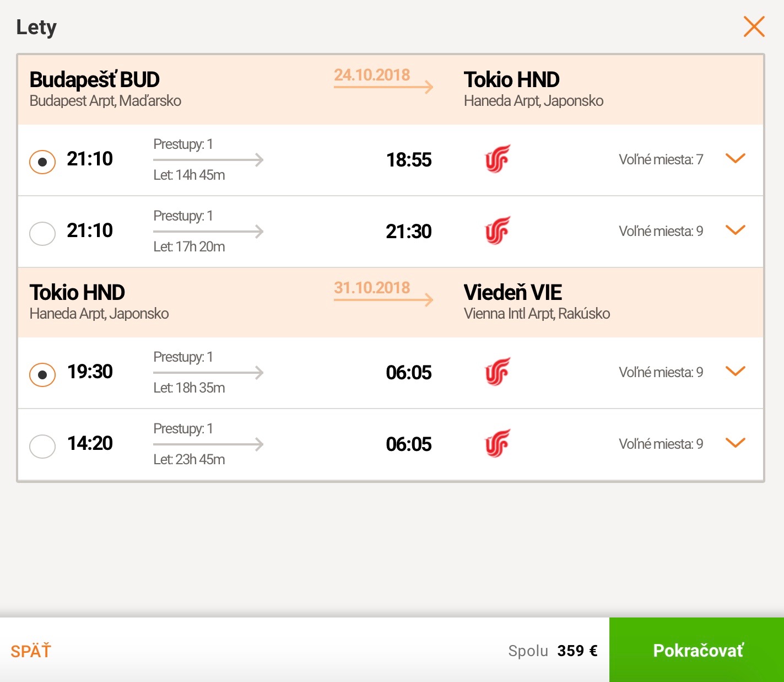Expand details of 17h 20m flight
The image size is (784, 682).
point(736,230)
